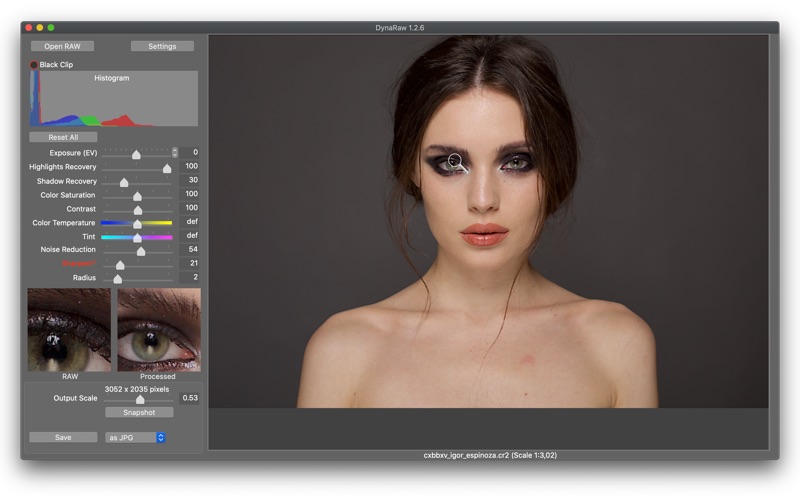Image resolution: width=800 pixels, height=500 pixels.
Task: Click the Noise Reduction slider handle
Action: (x=141, y=251)
